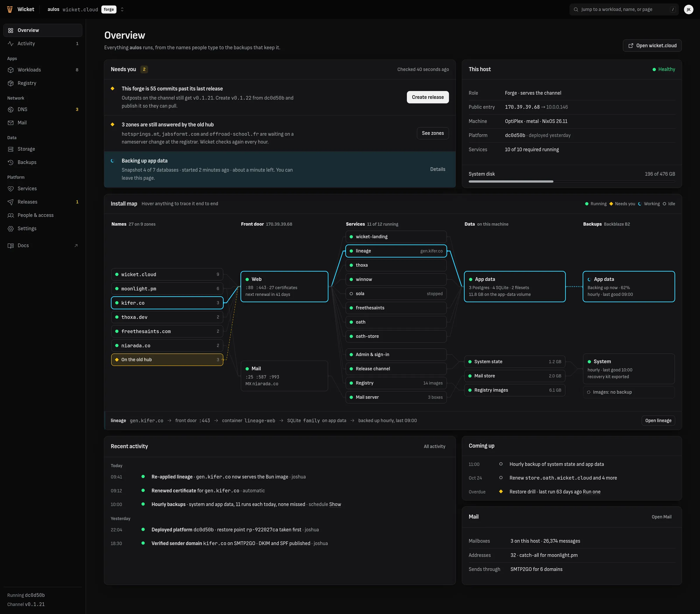This screenshot has width=700, height=614.
Task: Click the Registry images data node
Action: 514,390
